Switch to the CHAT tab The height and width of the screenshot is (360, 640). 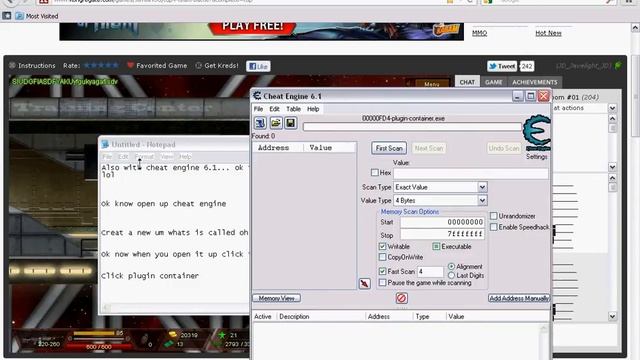pos(467,82)
